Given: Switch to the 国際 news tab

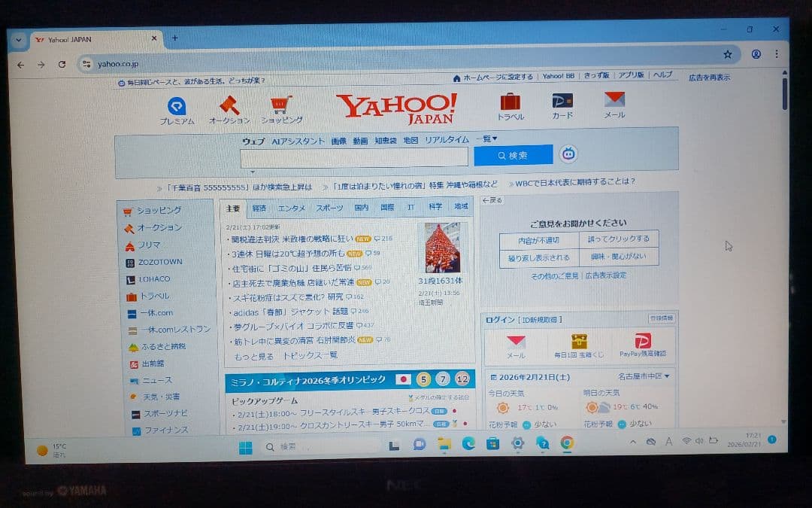Looking at the screenshot, I should (387, 208).
